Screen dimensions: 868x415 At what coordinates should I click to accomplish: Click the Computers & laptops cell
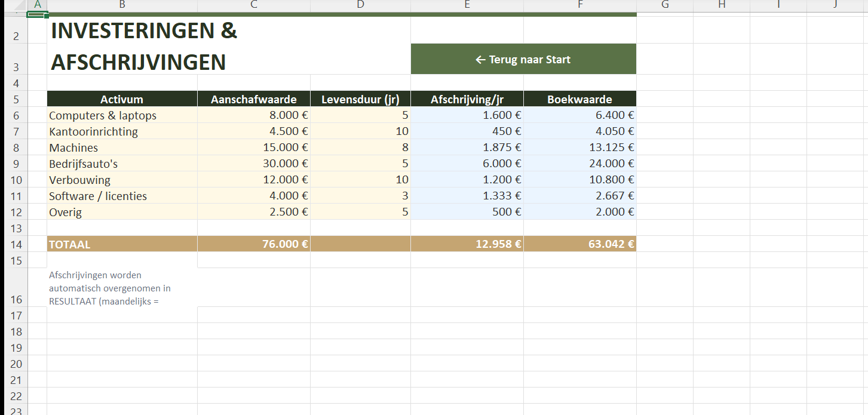coord(122,115)
